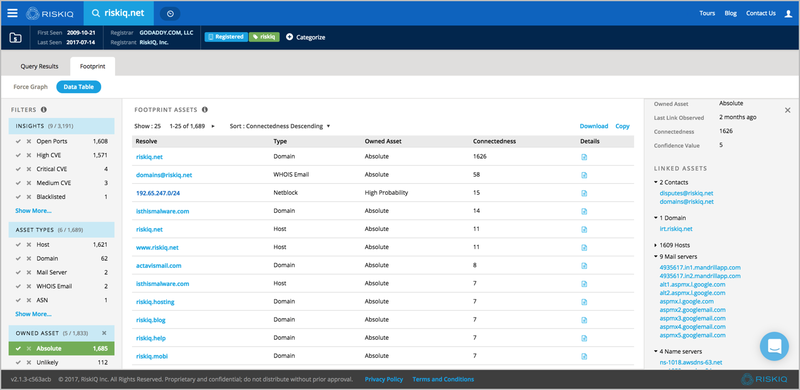
Task: Copy the footprint assets table
Action: tap(622, 126)
